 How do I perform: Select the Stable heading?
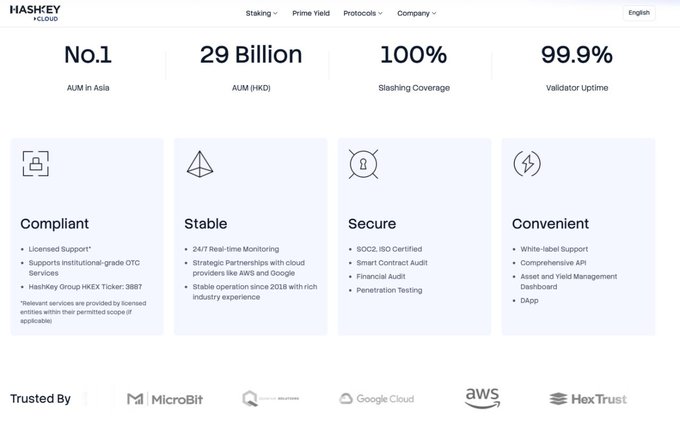(x=206, y=224)
